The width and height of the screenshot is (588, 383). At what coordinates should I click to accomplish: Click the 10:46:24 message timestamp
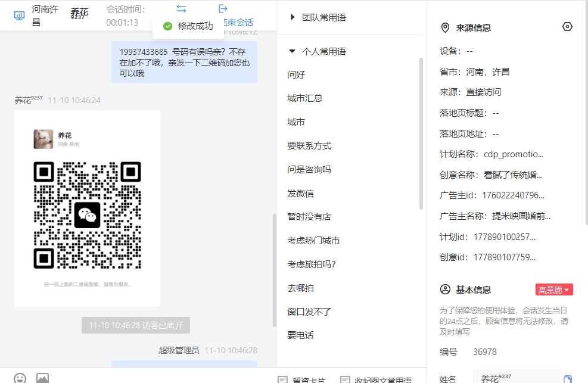(74, 100)
